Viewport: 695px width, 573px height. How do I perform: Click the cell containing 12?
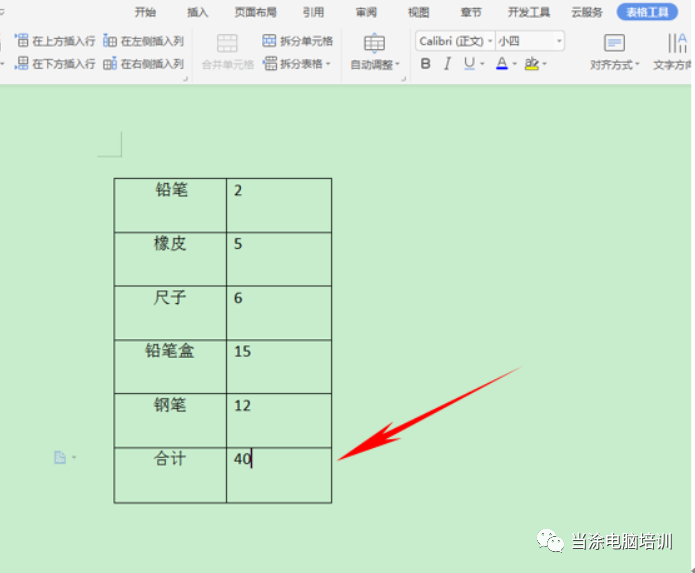pyautogui.click(x=279, y=420)
